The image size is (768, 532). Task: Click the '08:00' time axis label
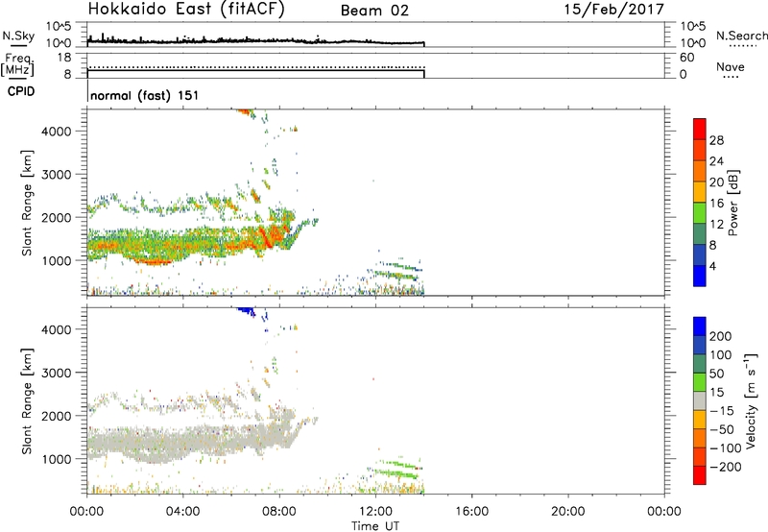pyautogui.click(x=279, y=512)
